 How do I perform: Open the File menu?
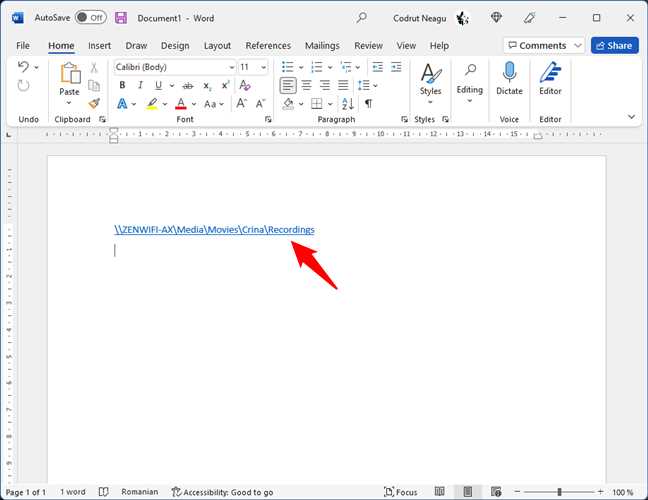(23, 45)
